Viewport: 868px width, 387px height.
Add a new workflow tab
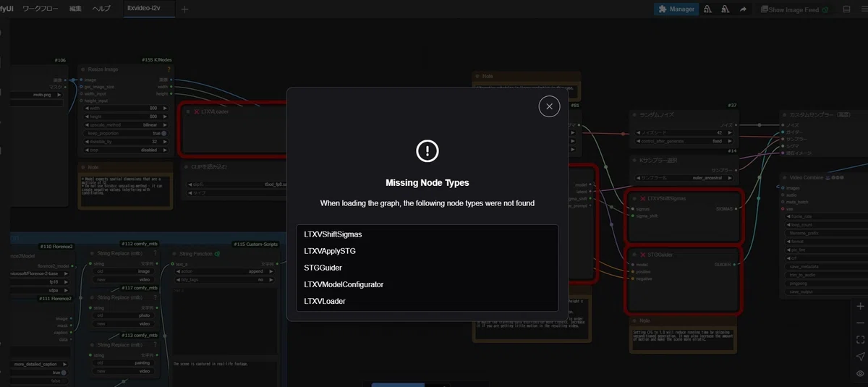184,9
